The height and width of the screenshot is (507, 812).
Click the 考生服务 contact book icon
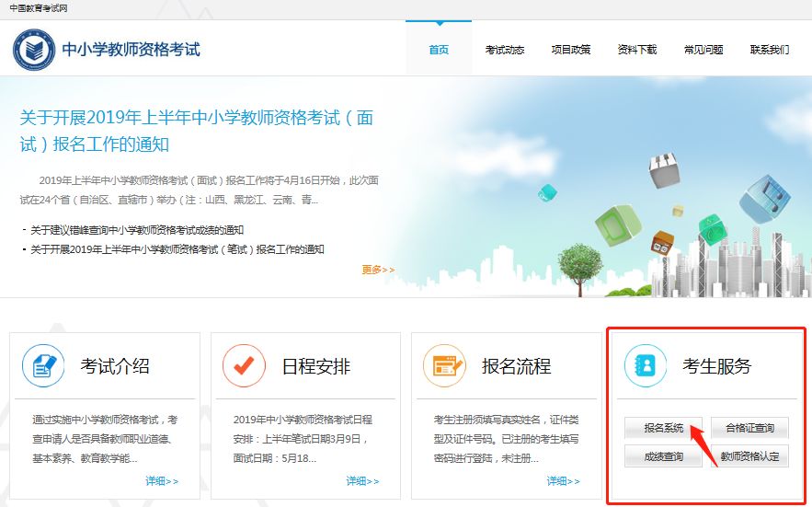tap(645, 366)
